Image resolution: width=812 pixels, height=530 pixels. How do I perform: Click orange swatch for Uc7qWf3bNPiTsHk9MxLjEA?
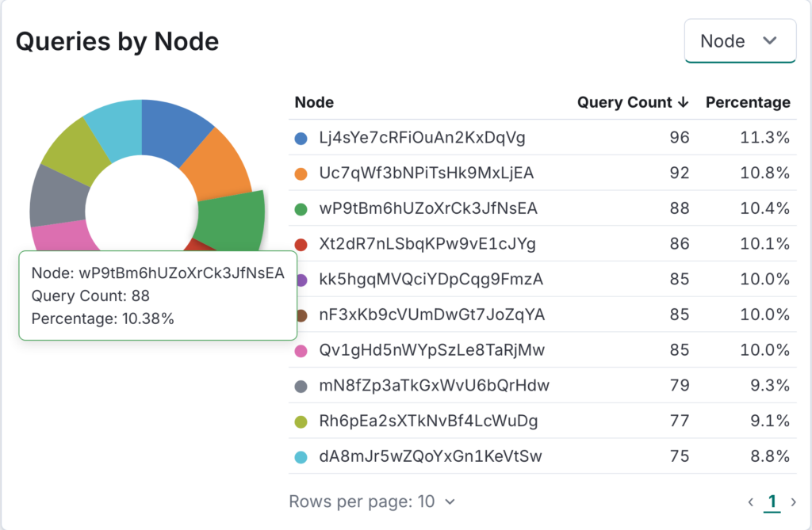[x=301, y=173]
